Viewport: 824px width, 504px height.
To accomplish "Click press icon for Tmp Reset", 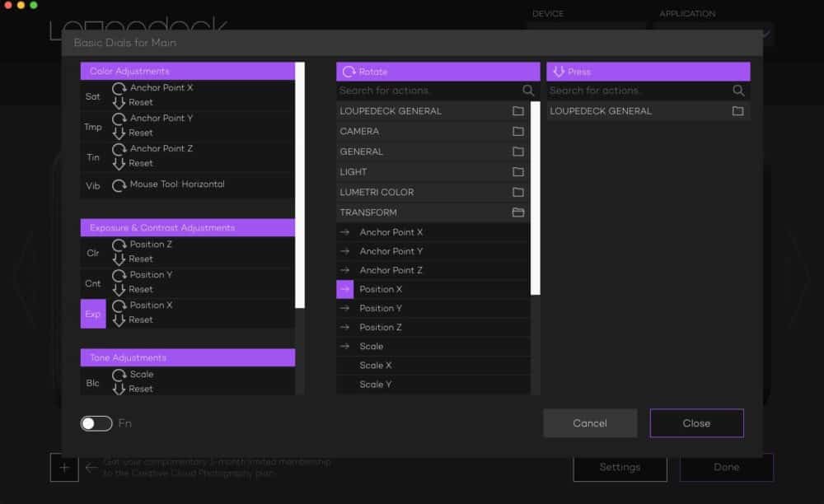I will pyautogui.click(x=119, y=133).
